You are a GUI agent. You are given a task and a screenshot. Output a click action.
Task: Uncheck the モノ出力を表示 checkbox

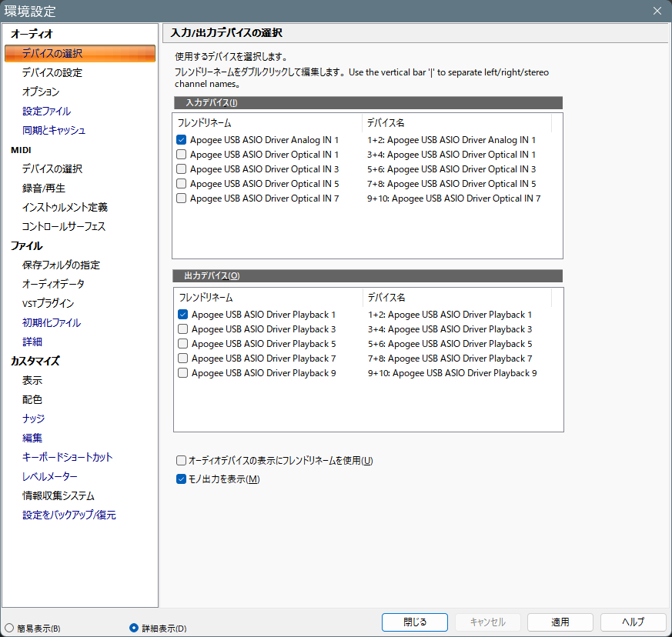182,479
